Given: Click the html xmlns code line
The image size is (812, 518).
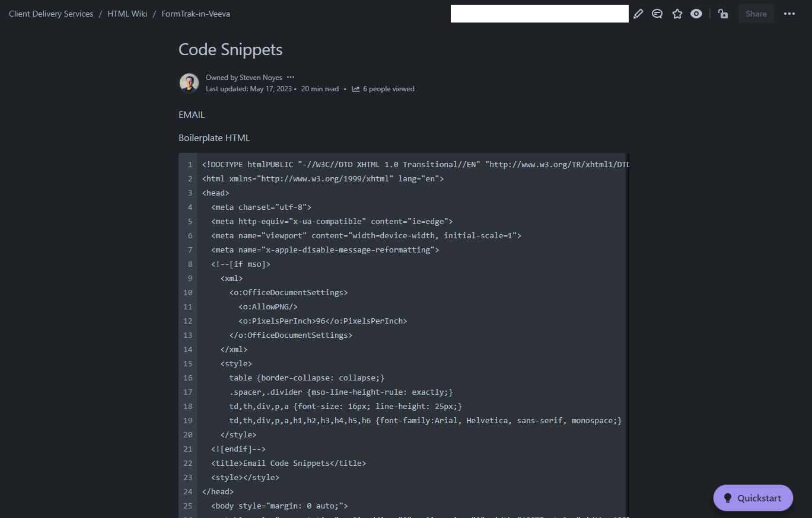Looking at the screenshot, I should 323,178.
